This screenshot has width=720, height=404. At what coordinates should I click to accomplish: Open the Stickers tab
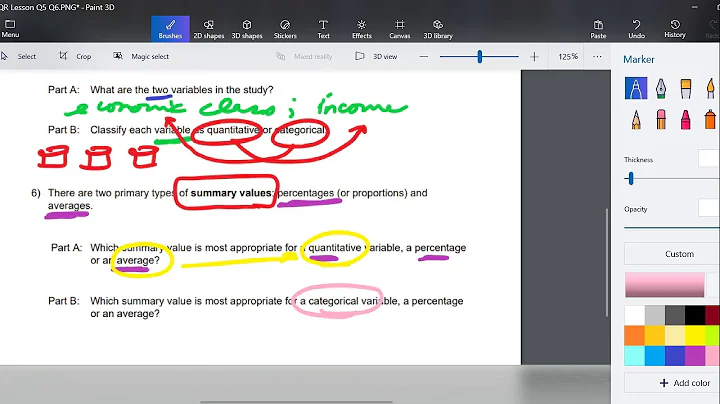285,29
